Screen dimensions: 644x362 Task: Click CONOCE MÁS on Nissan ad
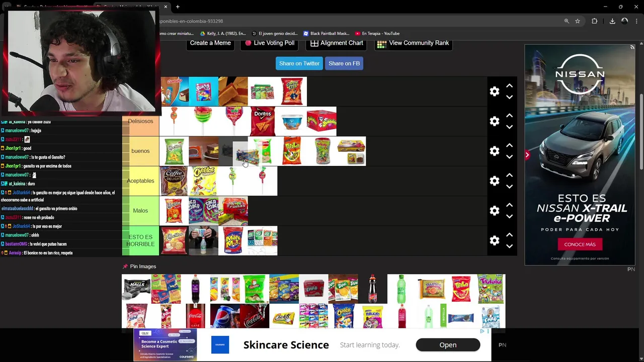tap(580, 244)
